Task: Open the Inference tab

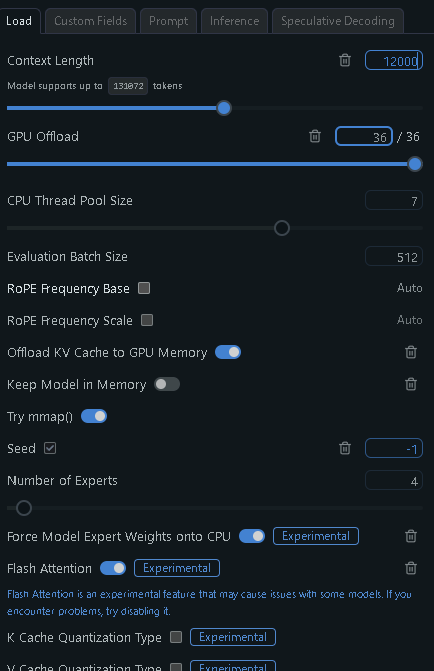Action: [x=234, y=21]
